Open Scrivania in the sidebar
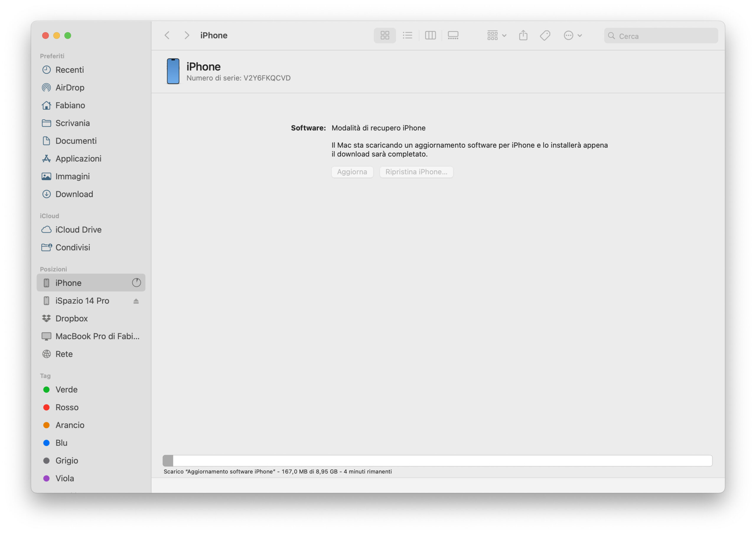Screen dimensions: 756x534 91,123
